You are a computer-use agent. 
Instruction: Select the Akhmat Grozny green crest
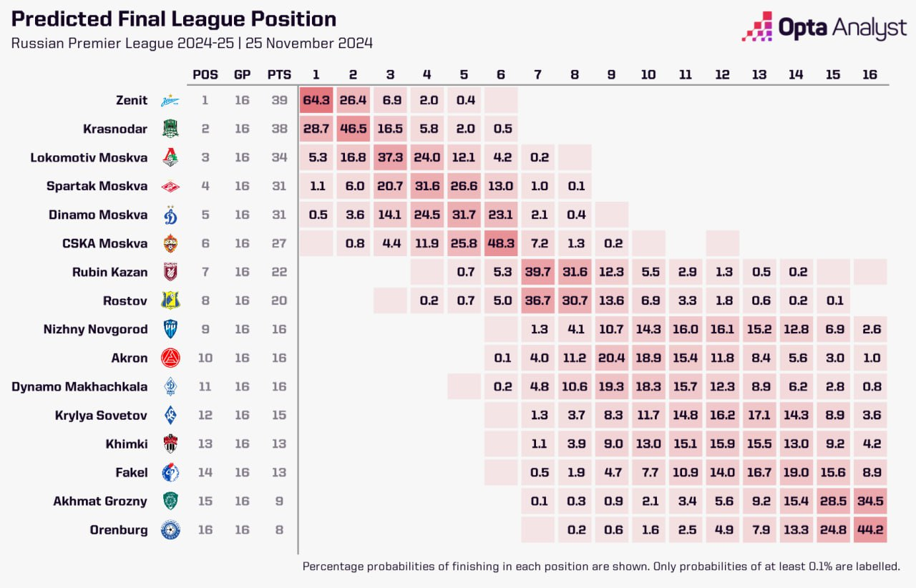[x=170, y=501]
